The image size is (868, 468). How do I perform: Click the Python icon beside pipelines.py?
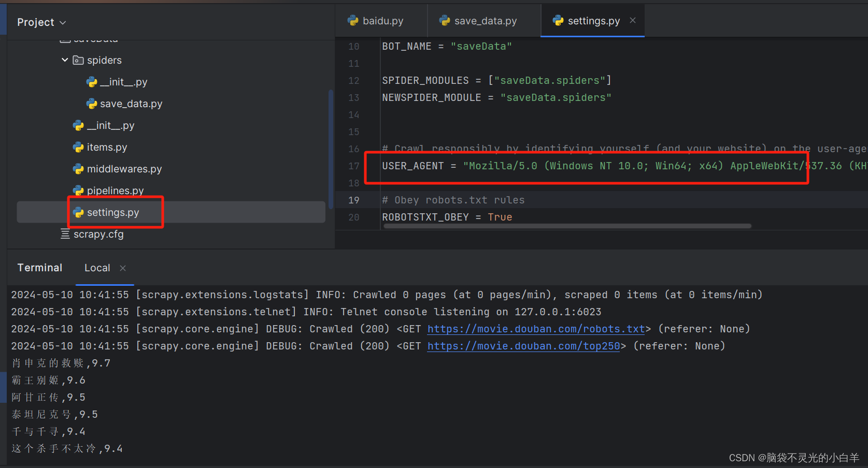[78, 191]
